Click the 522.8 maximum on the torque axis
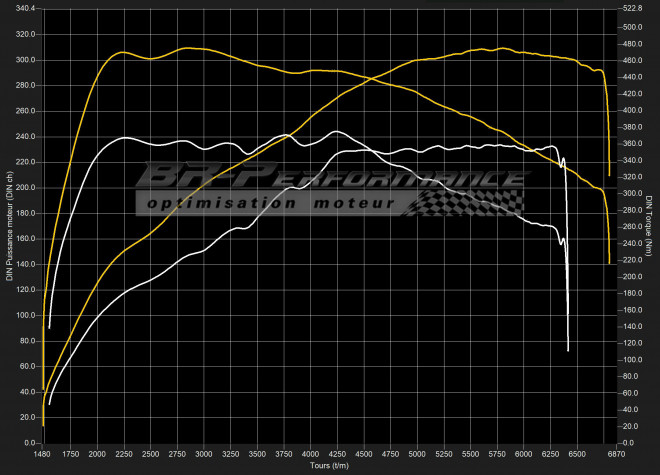660x475 pixels. coord(628,8)
